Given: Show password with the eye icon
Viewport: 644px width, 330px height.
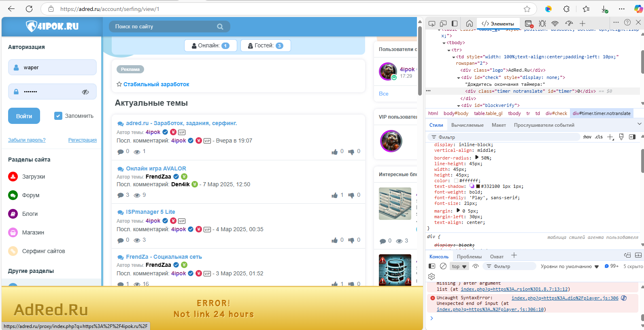Looking at the screenshot, I should pyautogui.click(x=85, y=92).
